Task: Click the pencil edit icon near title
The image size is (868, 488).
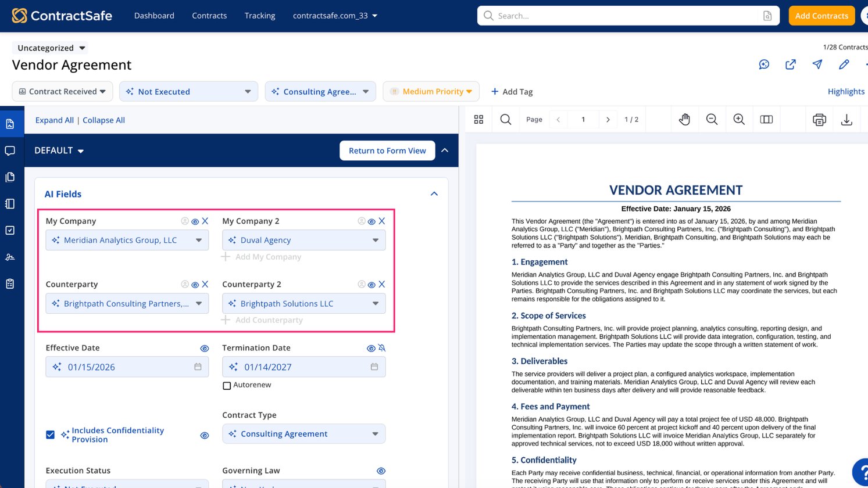Action: tap(844, 64)
